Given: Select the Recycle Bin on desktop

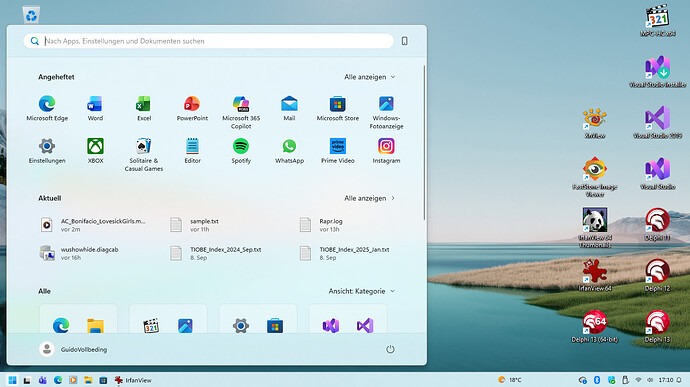Looking at the screenshot, I should [31, 15].
